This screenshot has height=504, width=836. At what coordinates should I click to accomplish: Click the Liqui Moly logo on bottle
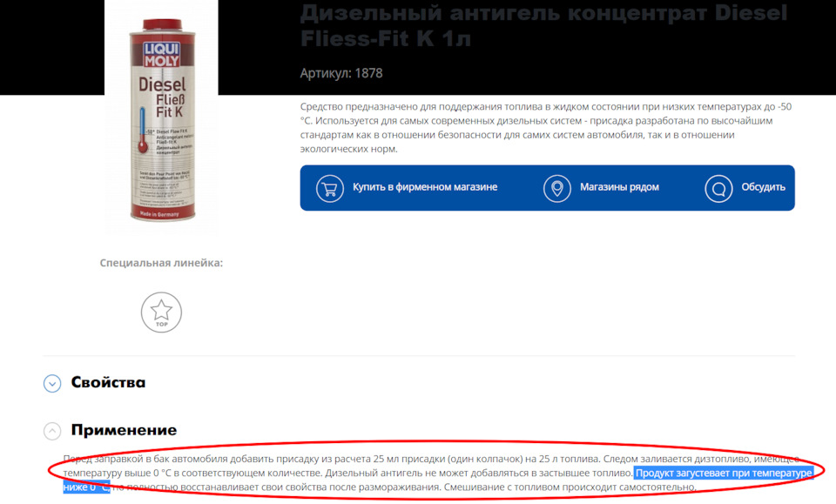[x=162, y=55]
